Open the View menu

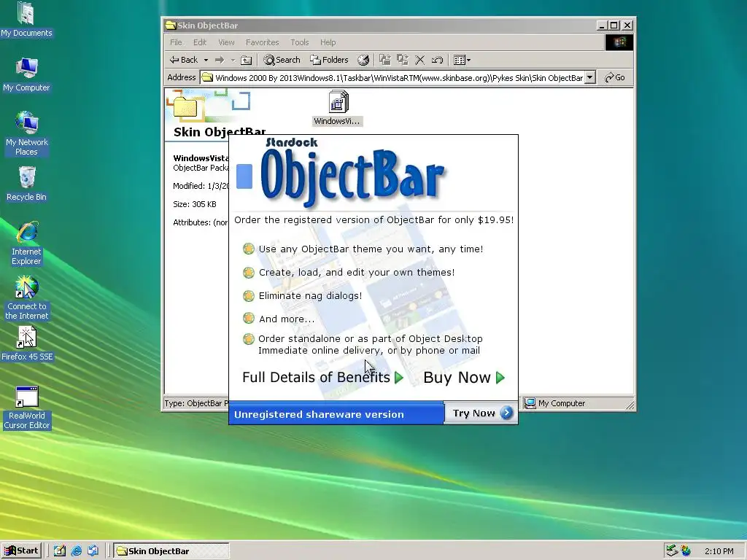tap(226, 42)
